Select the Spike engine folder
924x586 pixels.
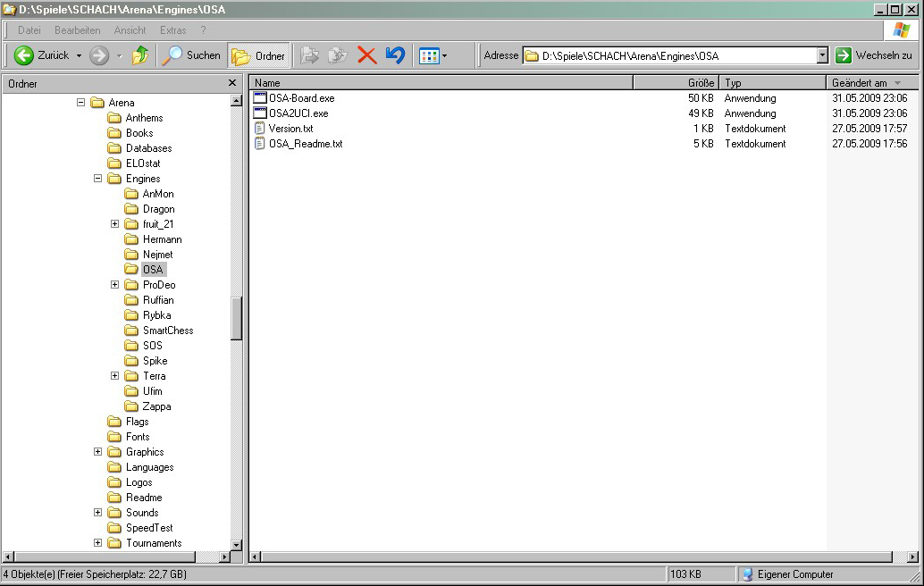click(x=155, y=360)
